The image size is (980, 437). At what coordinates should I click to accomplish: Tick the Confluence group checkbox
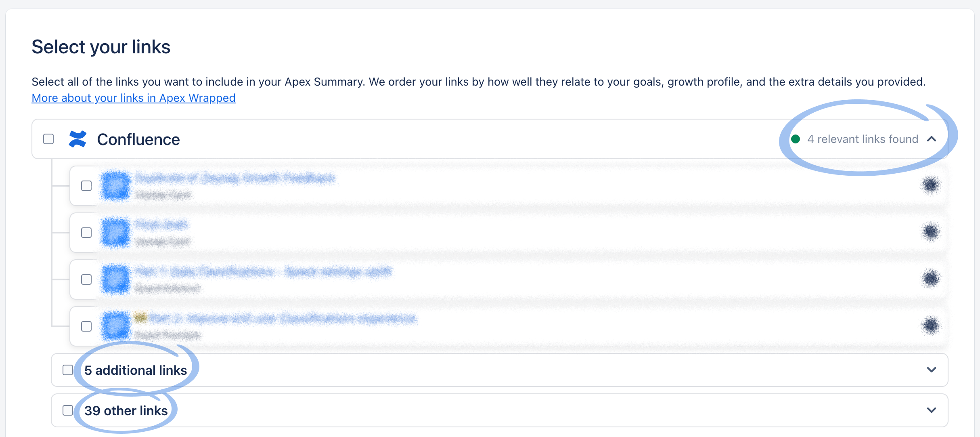tap(48, 139)
